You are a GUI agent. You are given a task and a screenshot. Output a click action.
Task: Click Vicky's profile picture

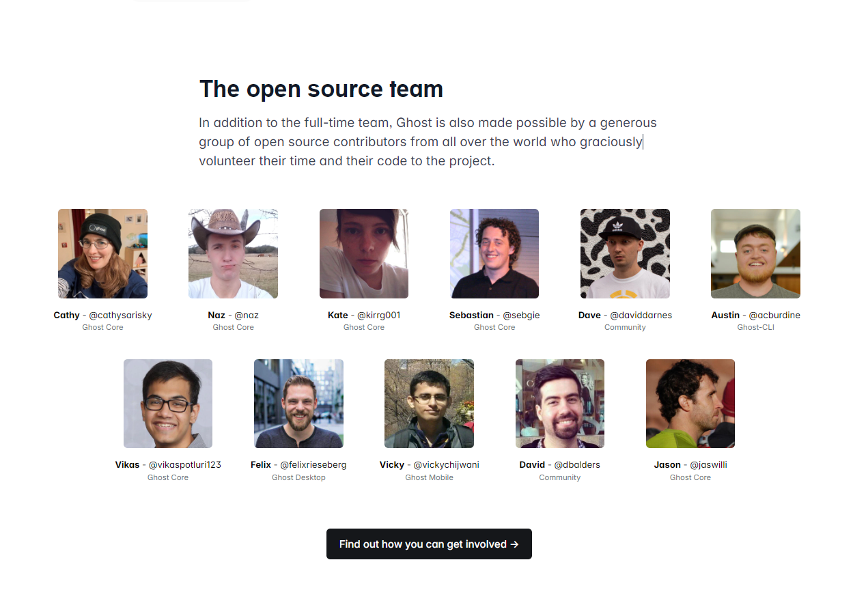click(x=429, y=404)
